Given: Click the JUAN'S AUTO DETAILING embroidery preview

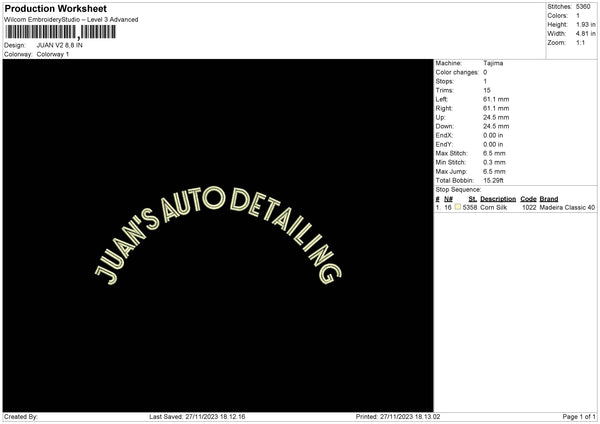Looking at the screenshot, I should [x=218, y=236].
